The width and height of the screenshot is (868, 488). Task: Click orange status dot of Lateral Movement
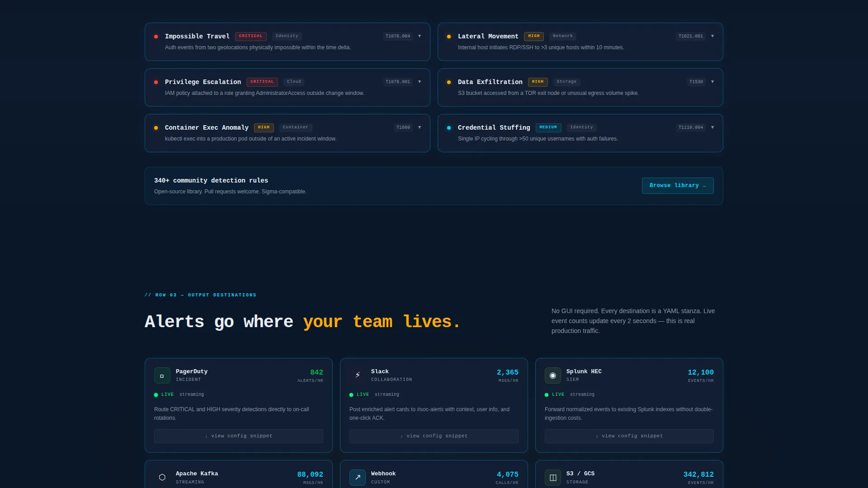(449, 37)
